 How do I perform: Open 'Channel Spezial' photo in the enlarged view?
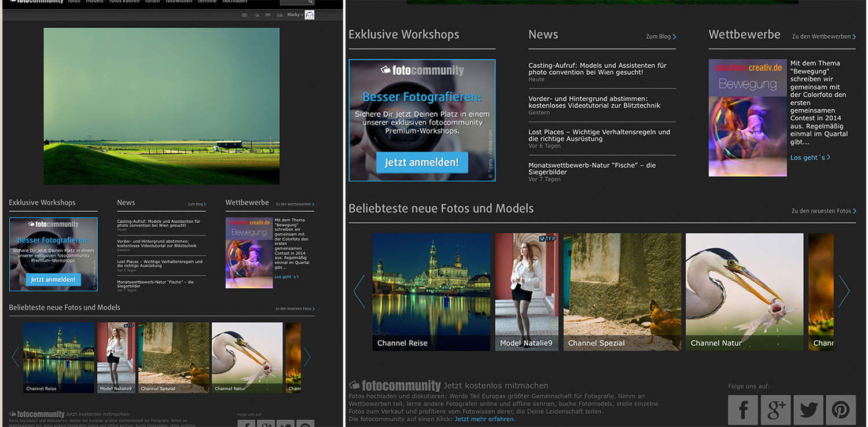point(622,292)
